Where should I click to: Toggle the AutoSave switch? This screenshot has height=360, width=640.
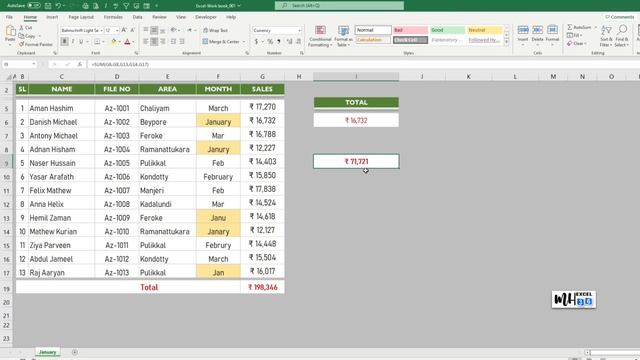pos(34,6)
